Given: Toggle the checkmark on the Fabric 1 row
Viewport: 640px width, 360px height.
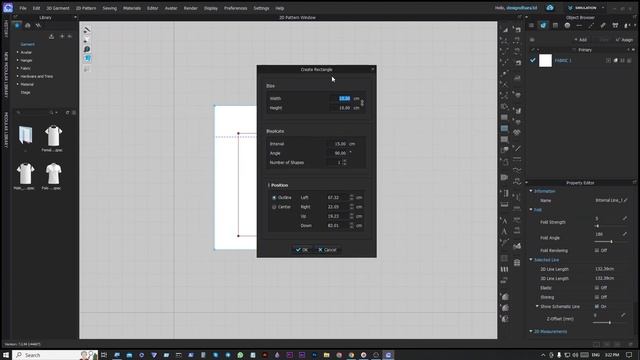Looking at the screenshot, I should pos(533,60).
